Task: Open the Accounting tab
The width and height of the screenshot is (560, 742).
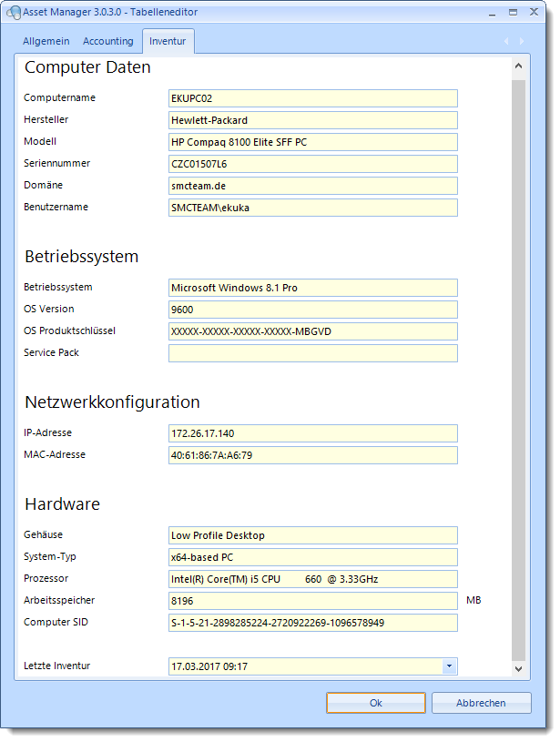Action: (x=108, y=41)
